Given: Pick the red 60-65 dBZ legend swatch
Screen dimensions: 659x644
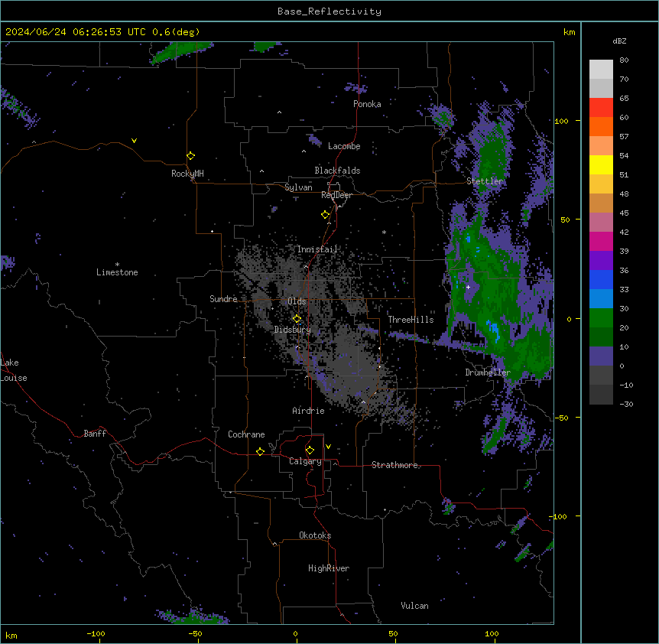Looking at the screenshot, I should tap(601, 108).
